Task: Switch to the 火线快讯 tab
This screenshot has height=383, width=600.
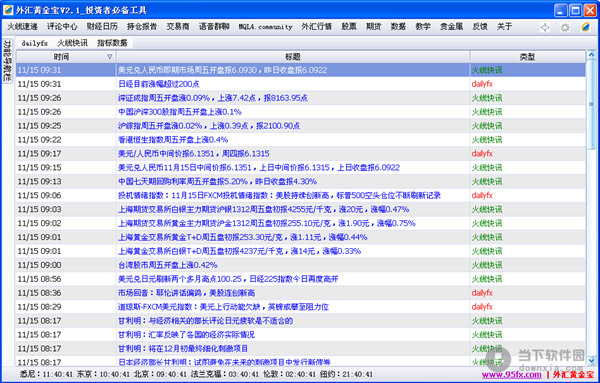Action: (72, 43)
